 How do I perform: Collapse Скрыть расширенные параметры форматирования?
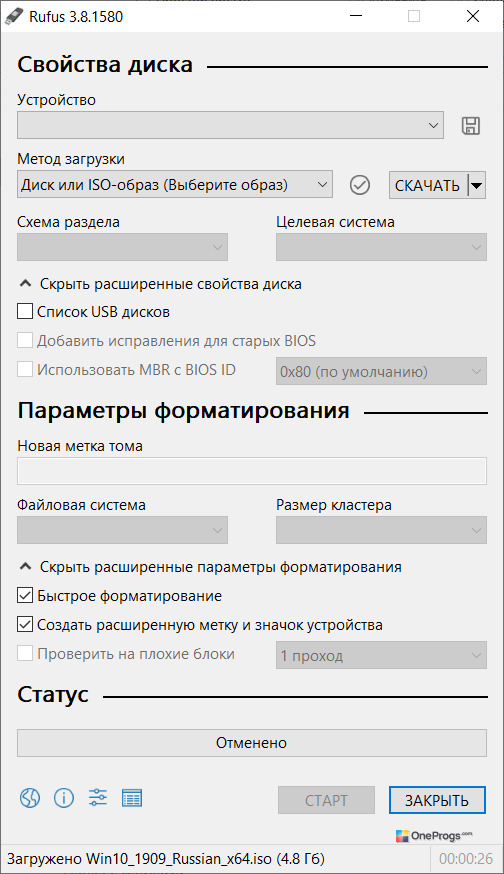pos(210,567)
